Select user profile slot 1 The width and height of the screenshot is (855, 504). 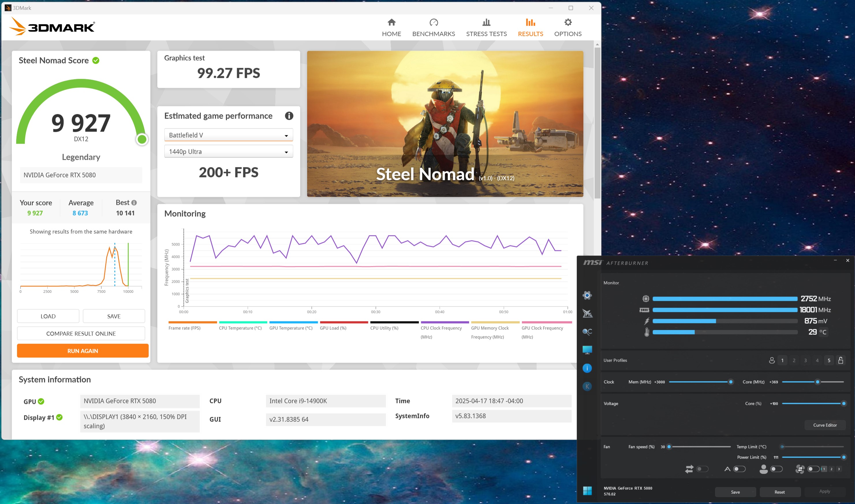(x=782, y=360)
